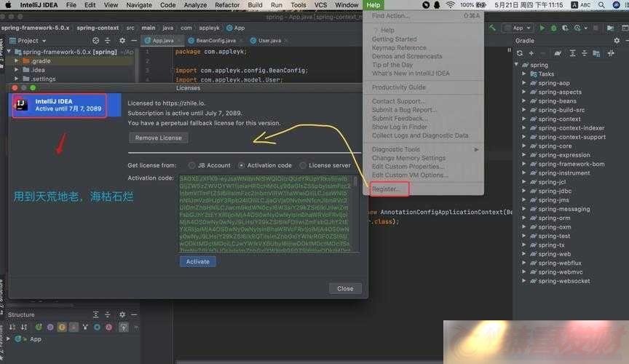This screenshot has height=364, width=629.
Task: Run App with Coverage icon
Action: tap(565, 28)
